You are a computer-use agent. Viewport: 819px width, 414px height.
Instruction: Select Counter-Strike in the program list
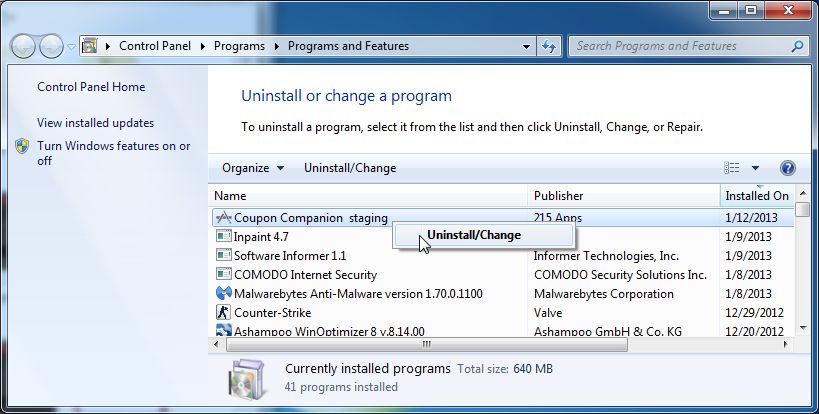coord(273,313)
